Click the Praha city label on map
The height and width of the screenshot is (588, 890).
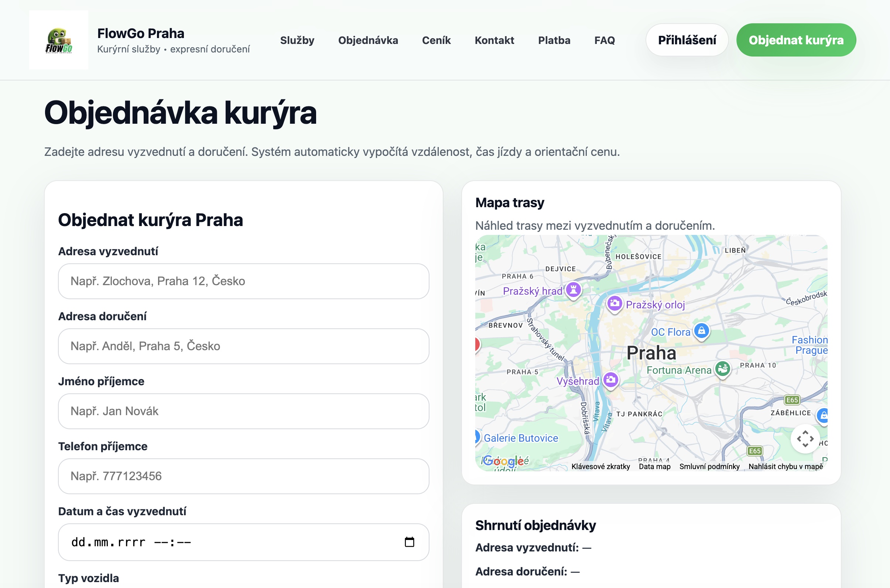coord(651,353)
